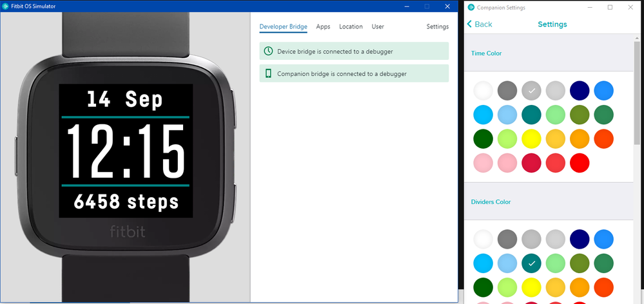Switch to the Apps tab
Viewport: 644px width, 304px height.
[x=323, y=26]
